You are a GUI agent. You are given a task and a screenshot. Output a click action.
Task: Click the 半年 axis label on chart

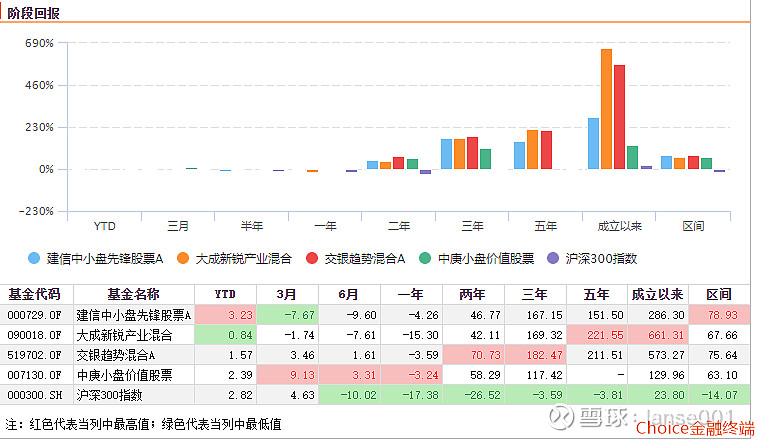(252, 226)
